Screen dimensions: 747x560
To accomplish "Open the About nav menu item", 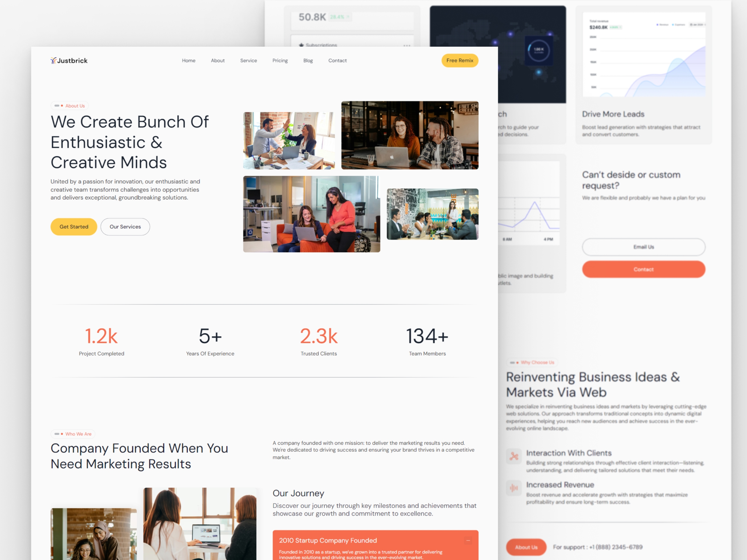I will click(x=218, y=60).
